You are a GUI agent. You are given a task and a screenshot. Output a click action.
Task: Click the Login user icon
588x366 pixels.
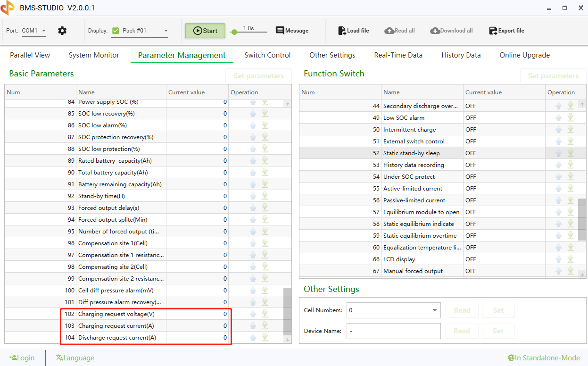click(x=13, y=358)
